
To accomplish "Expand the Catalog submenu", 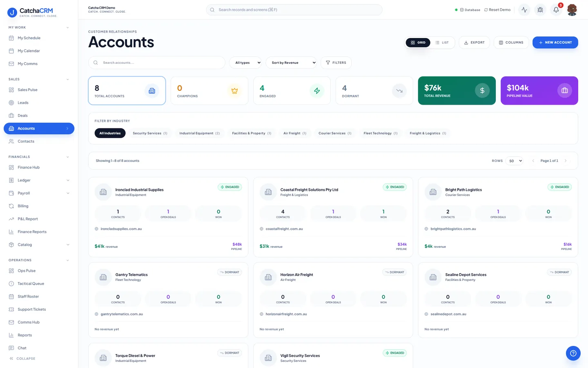I will coord(68,245).
